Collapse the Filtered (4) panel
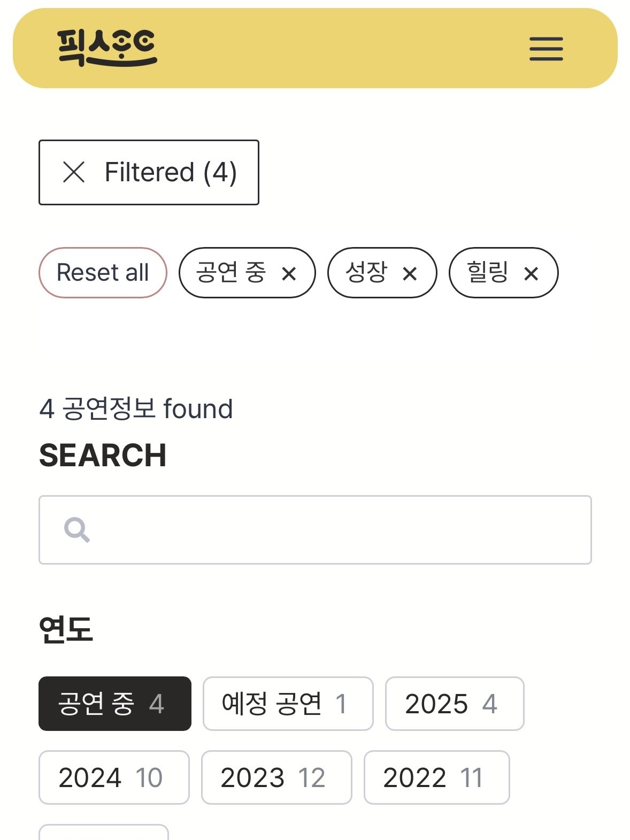Image resolution: width=630 pixels, height=840 pixels. click(x=149, y=172)
